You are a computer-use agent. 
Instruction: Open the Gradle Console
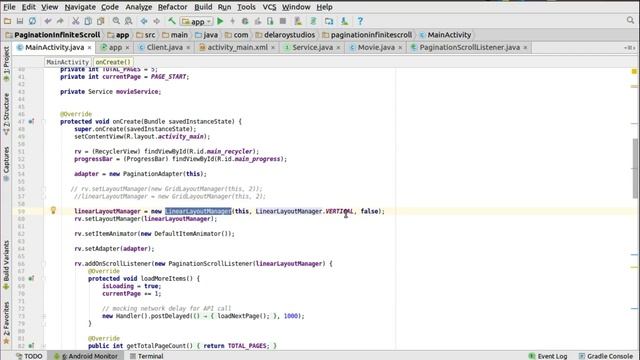click(x=605, y=356)
